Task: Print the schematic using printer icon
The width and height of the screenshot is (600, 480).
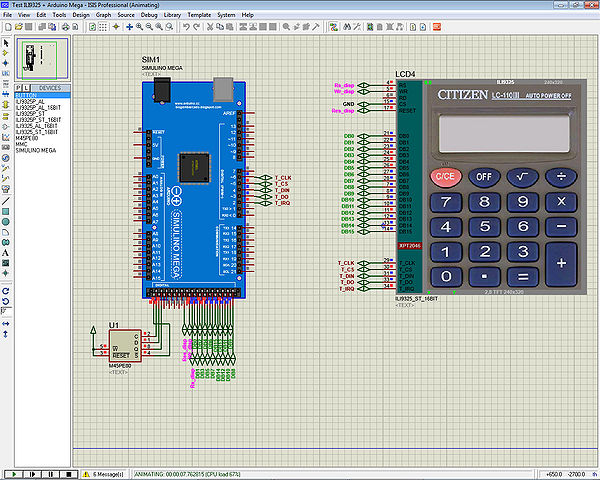Action: [x=65, y=27]
